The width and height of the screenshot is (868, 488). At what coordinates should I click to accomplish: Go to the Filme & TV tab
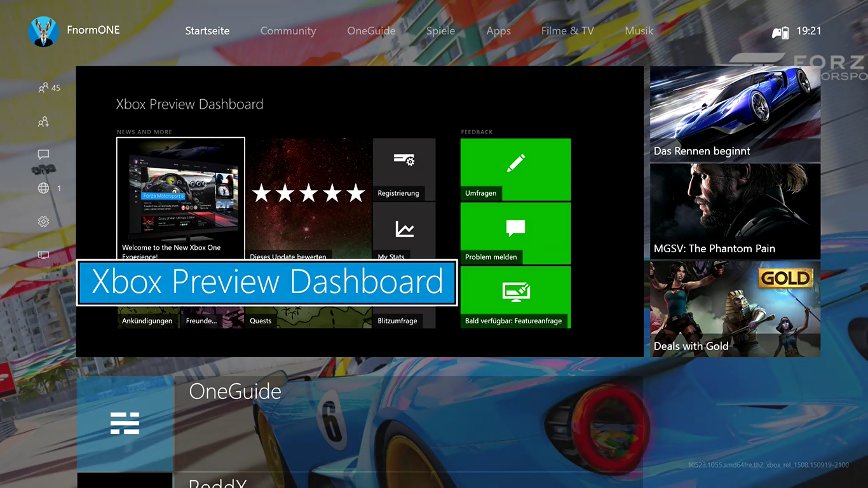pos(567,31)
